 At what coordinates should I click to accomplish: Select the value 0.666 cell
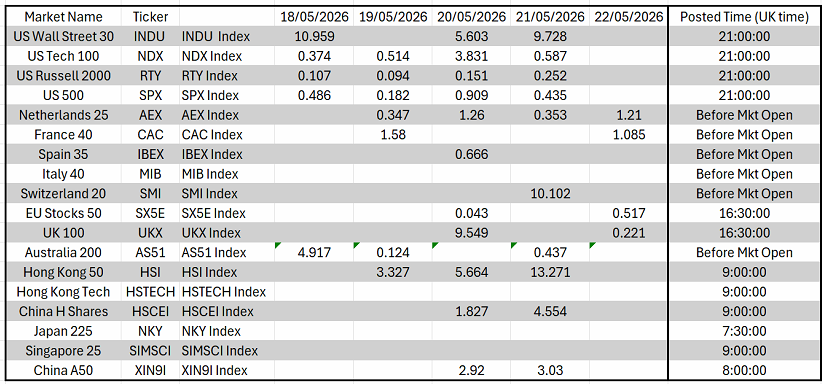coord(472,154)
